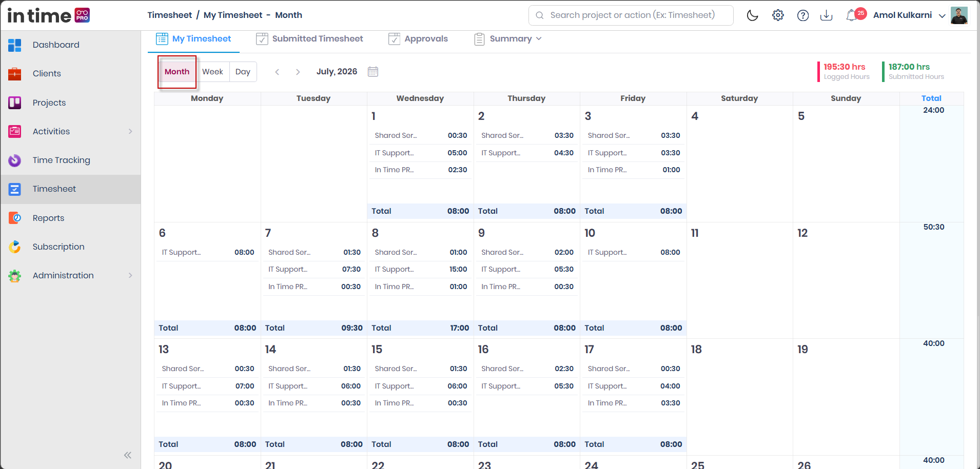980x469 pixels.
Task: Open notifications bell with 25 badge
Action: pos(855,15)
